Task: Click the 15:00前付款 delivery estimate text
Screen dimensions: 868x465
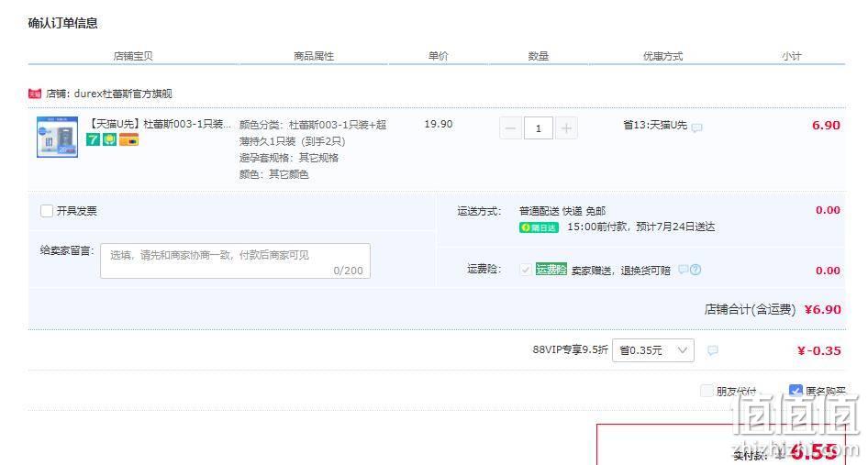Action: click(x=641, y=227)
